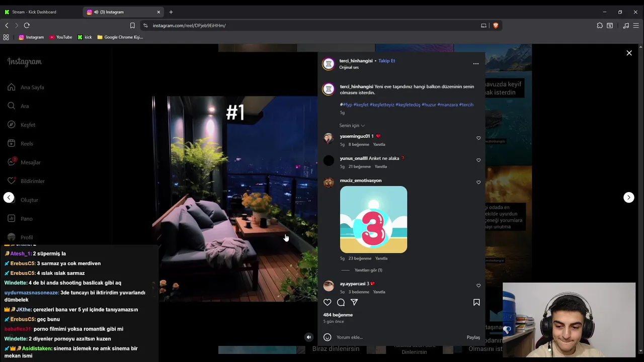Click Yanıtla under yunus_onallll's comment
Screen dimensions: 644x362
pos(381,167)
